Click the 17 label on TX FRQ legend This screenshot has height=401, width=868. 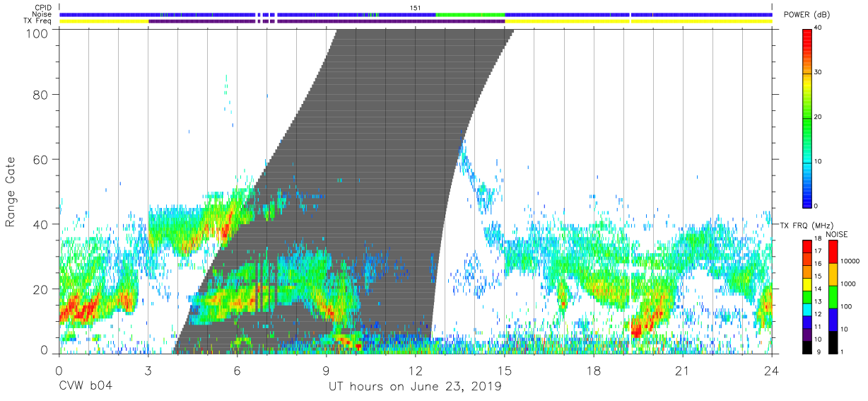[819, 251]
